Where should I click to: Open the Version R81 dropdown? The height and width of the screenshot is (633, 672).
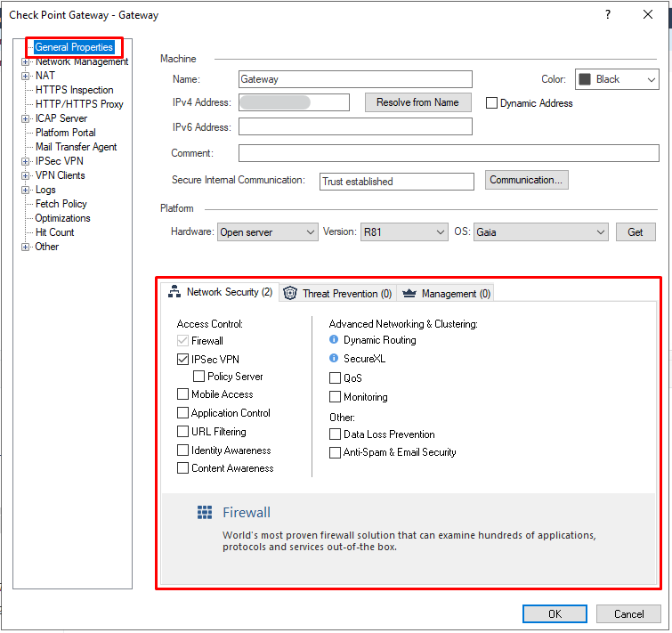click(x=403, y=232)
